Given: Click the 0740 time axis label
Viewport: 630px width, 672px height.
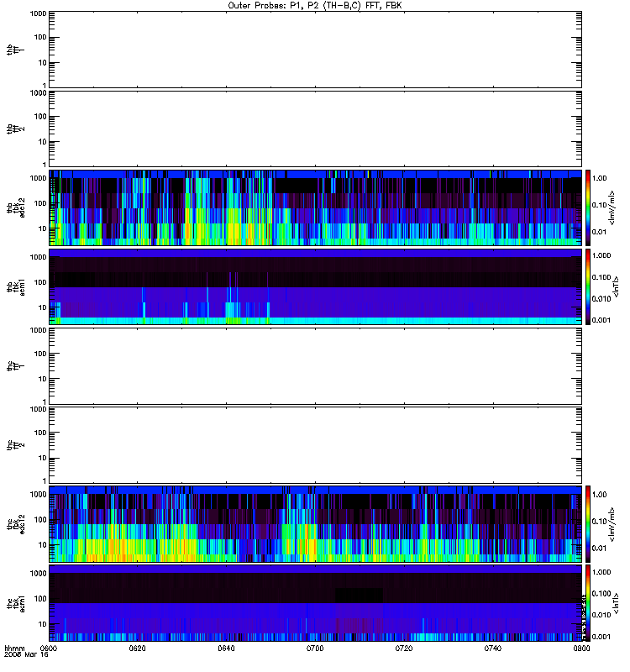Looking at the screenshot, I should (493, 648).
